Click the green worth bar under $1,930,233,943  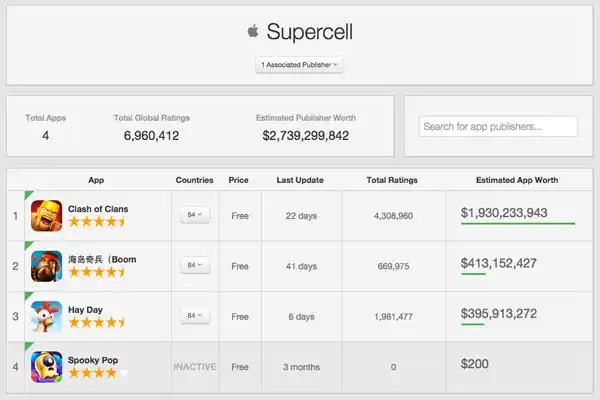tap(518, 223)
